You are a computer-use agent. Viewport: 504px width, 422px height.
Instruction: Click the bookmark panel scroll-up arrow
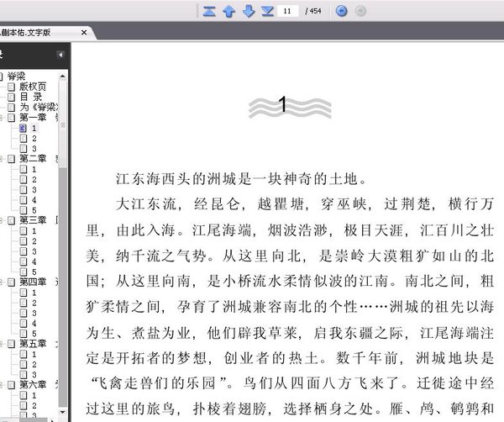63,76
